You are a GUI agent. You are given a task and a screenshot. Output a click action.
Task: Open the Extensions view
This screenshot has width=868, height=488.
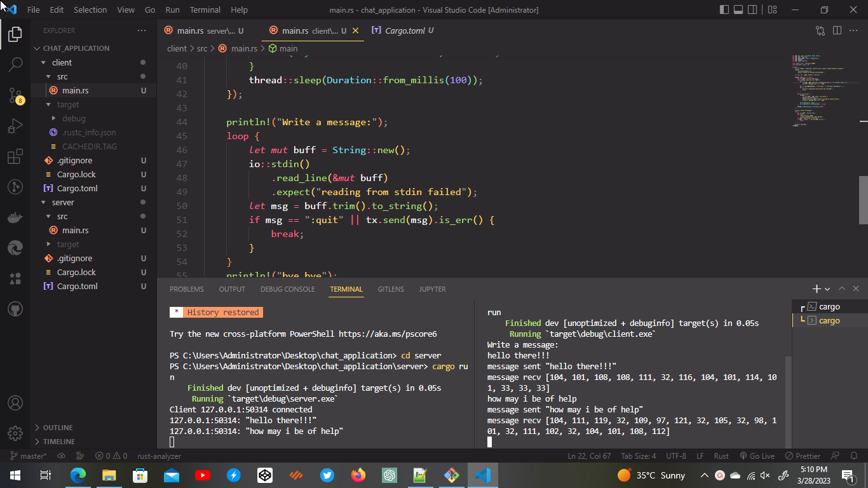15,156
